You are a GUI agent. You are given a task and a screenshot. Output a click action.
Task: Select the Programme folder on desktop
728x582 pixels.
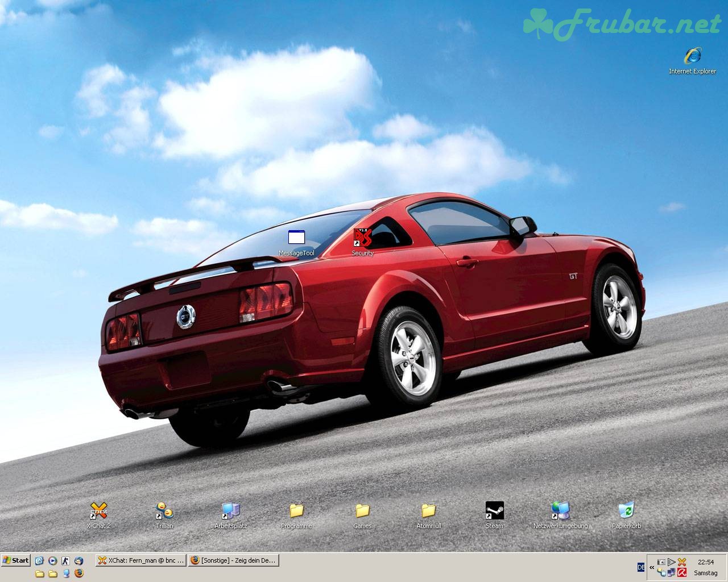point(296,516)
